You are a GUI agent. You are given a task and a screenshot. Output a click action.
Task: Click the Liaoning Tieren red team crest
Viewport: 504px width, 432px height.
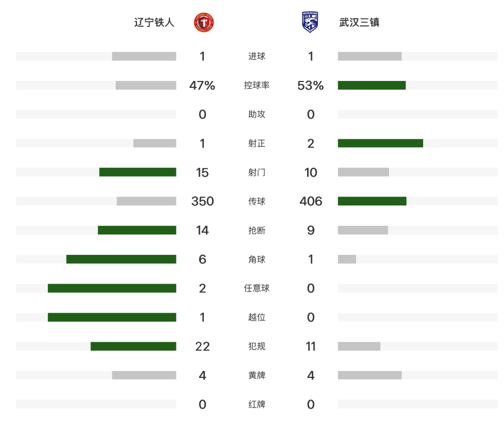pos(204,22)
